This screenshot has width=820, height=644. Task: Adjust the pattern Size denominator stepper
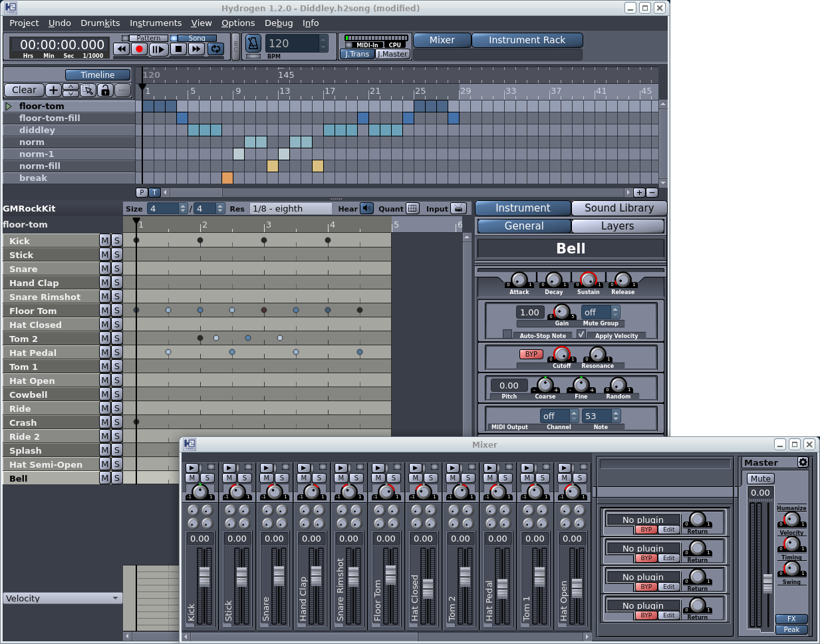point(220,208)
